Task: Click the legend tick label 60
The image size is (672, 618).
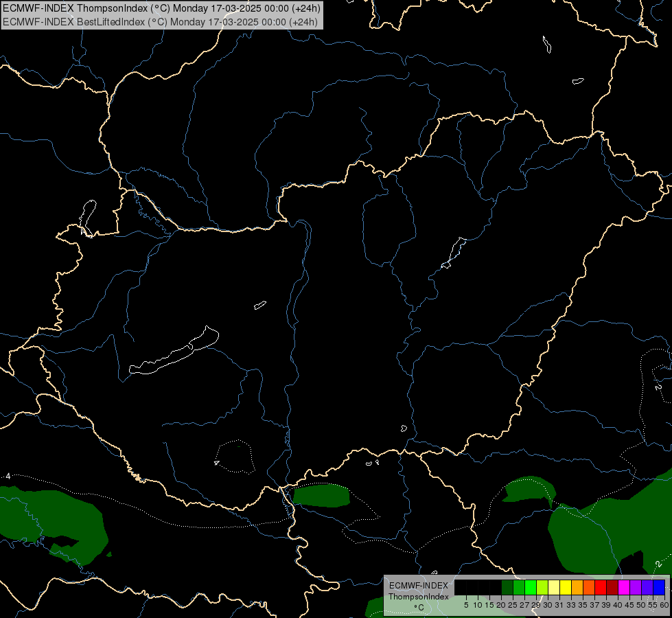Action: 664,605
